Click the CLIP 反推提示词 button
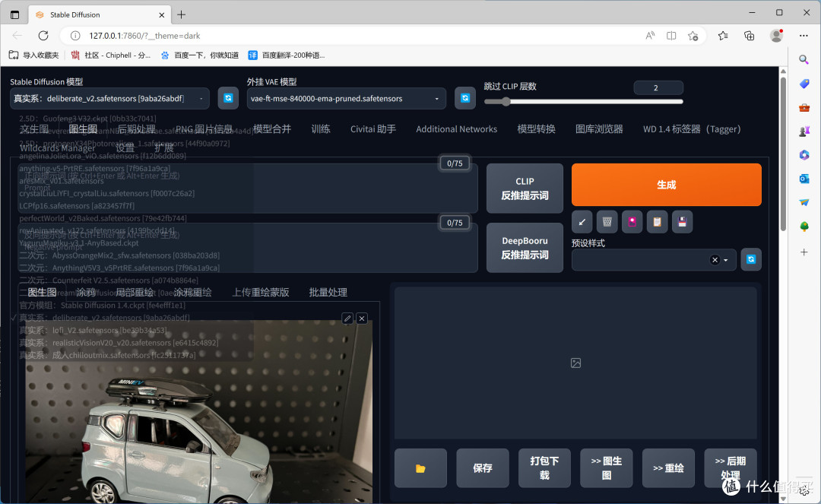 click(525, 189)
